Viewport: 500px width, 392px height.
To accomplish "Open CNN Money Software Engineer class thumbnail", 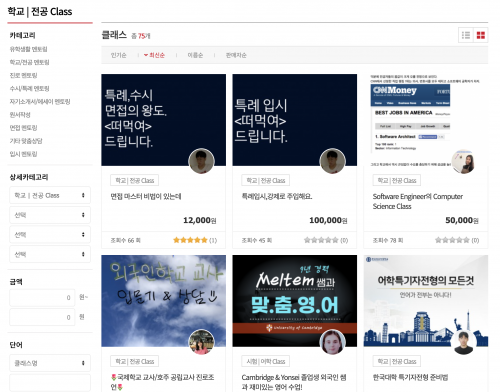I will click(x=426, y=120).
